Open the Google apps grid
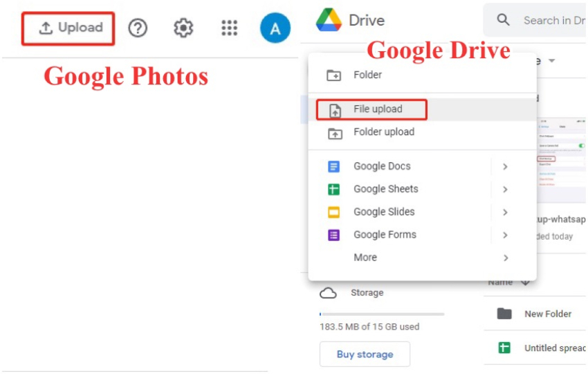This screenshot has height=374, width=588. (x=229, y=28)
